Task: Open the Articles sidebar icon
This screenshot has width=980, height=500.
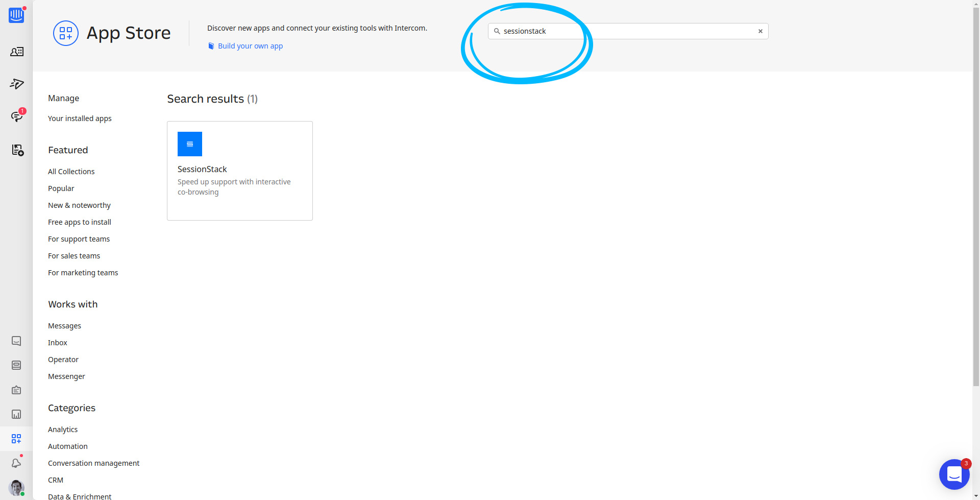Action: [17, 150]
